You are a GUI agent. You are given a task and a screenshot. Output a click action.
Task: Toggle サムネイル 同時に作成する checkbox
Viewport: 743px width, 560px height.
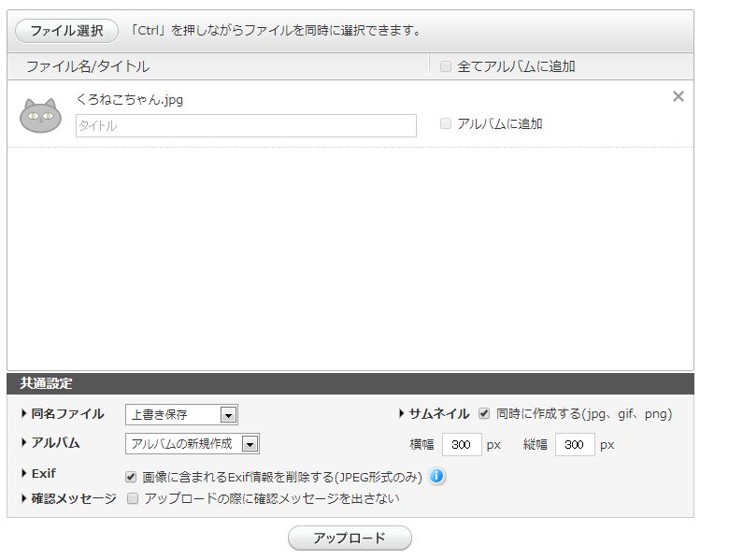tap(484, 413)
